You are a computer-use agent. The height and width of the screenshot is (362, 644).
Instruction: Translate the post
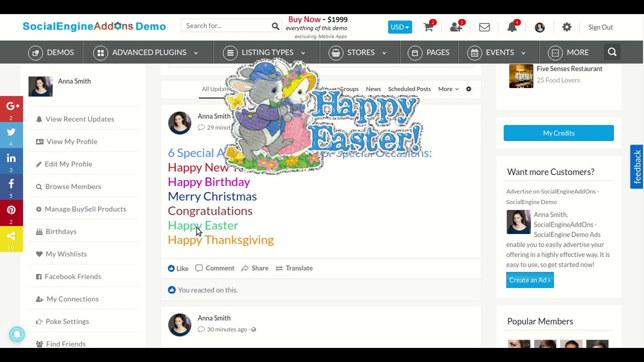(294, 268)
